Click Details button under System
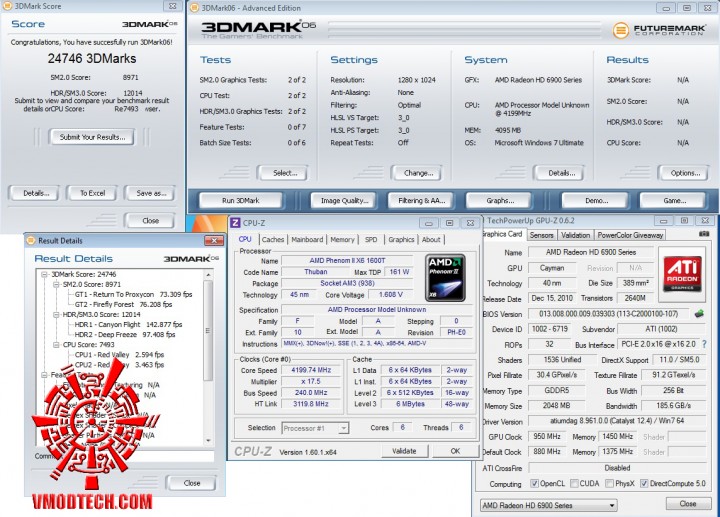This screenshot has width=720, height=517. (x=561, y=173)
